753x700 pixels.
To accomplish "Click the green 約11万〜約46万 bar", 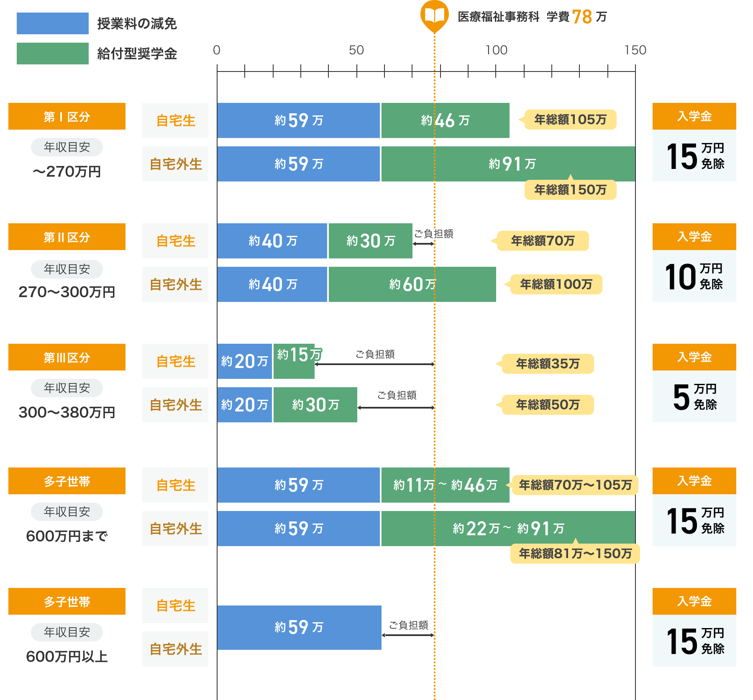I will pyautogui.click(x=445, y=485).
